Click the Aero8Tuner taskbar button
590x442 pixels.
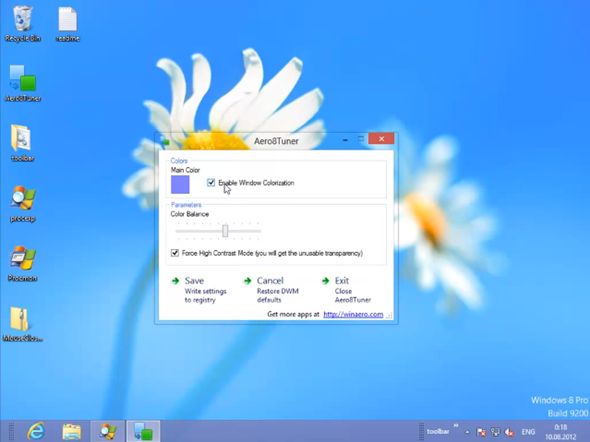pyautogui.click(x=143, y=431)
